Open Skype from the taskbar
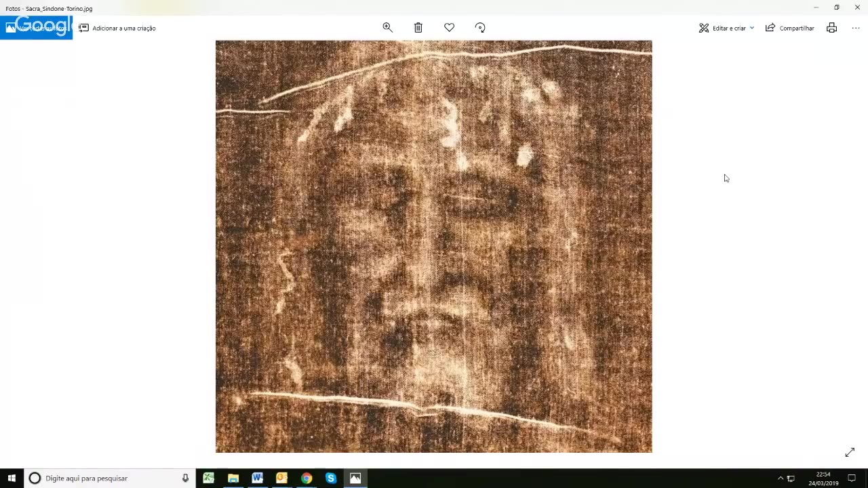The width and height of the screenshot is (868, 488). click(331, 478)
